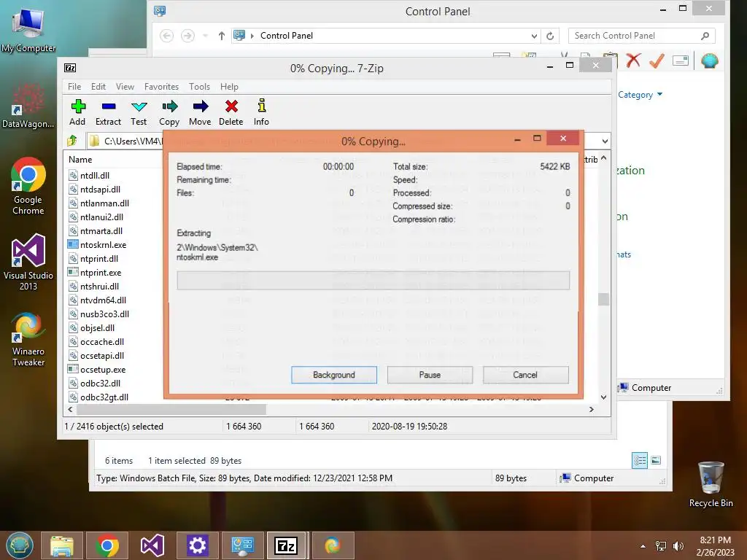Open Visual Studio from the taskbar

[x=152, y=545]
